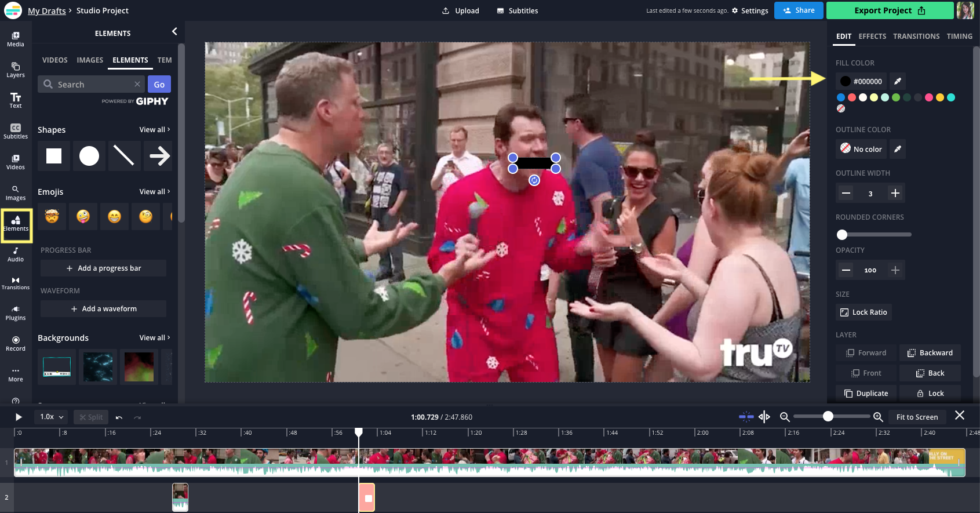Expand Shapes with View all
980x513 pixels.
click(154, 130)
